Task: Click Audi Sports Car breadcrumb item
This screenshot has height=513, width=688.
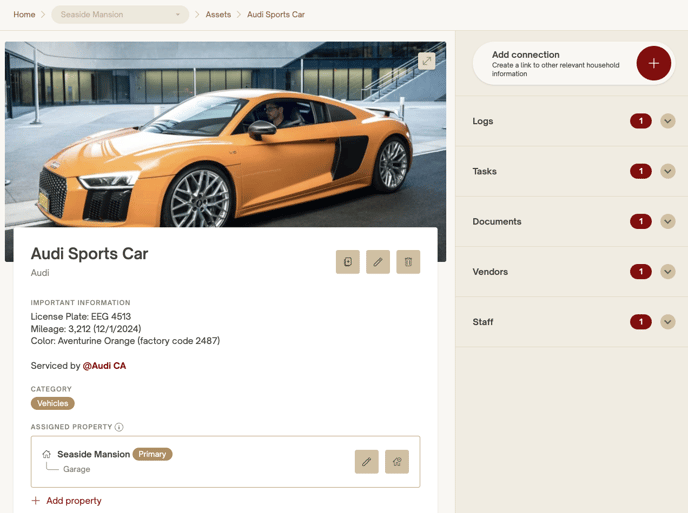Action: point(276,14)
